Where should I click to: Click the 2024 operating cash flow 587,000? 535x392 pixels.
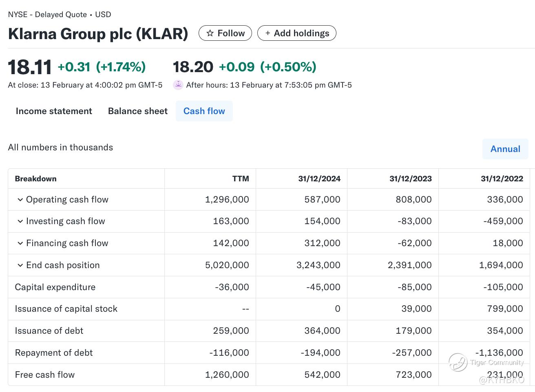(323, 200)
